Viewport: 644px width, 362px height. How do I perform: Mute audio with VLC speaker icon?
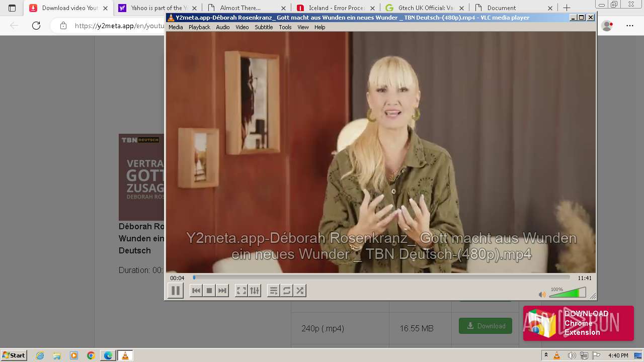(542, 295)
